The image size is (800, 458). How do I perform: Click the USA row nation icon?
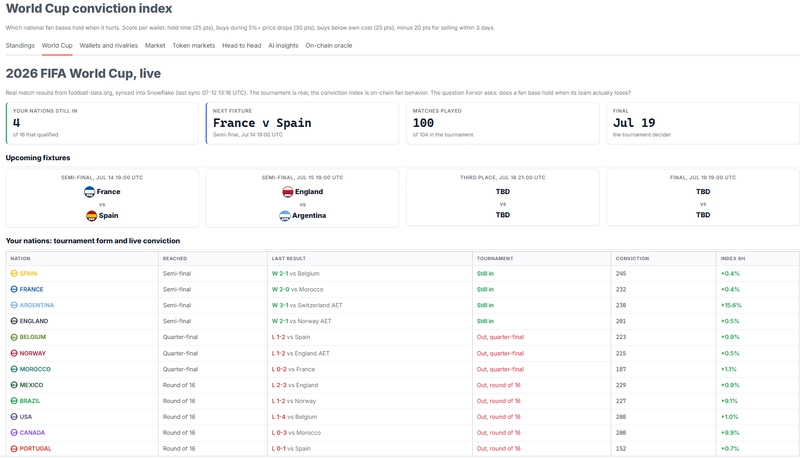coord(14,417)
